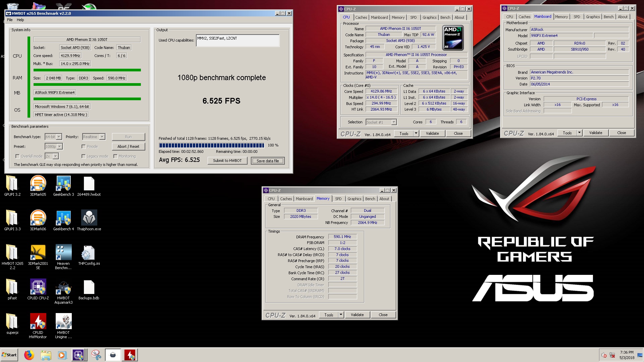Open Thaiphoon.exe desktop icon
644x362 pixels.
click(x=89, y=220)
